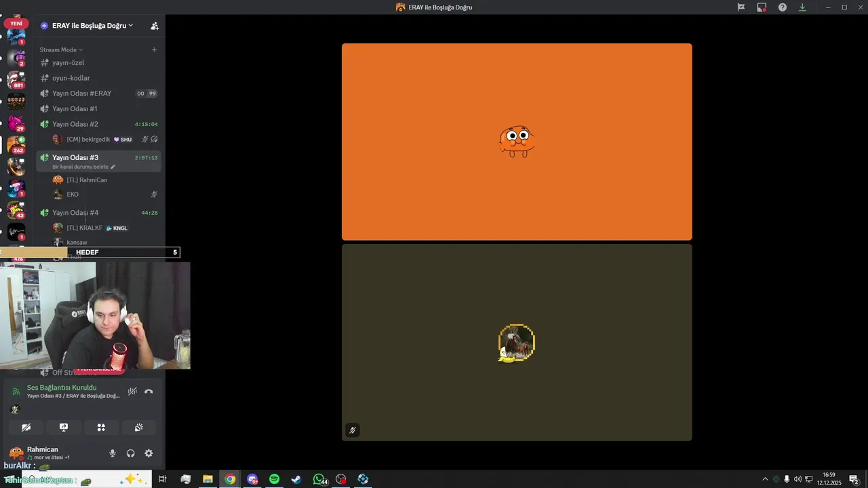This screenshot has width=868, height=488.
Task: Click the Ses Bağlantısı Kuruldu connection status
Action: pos(62,388)
